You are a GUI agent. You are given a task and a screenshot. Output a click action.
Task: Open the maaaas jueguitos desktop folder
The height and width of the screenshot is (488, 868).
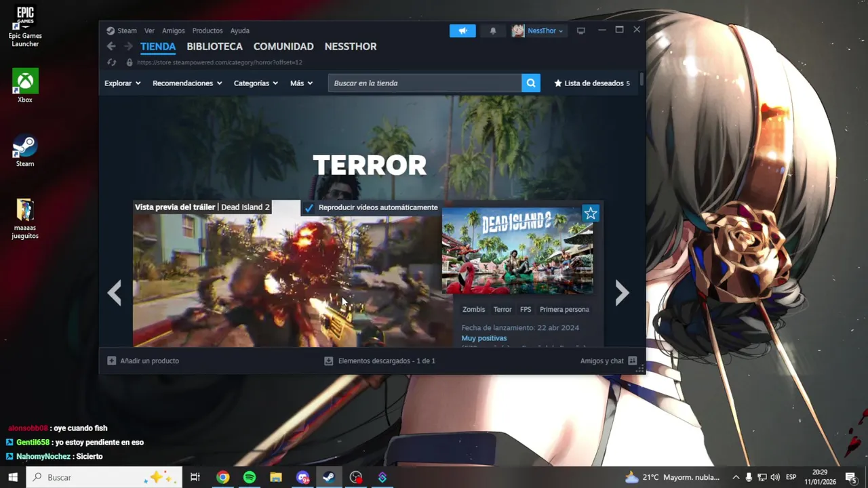pos(25,218)
